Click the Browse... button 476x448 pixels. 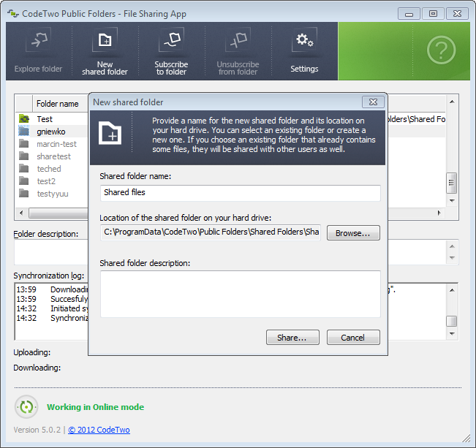(x=353, y=233)
